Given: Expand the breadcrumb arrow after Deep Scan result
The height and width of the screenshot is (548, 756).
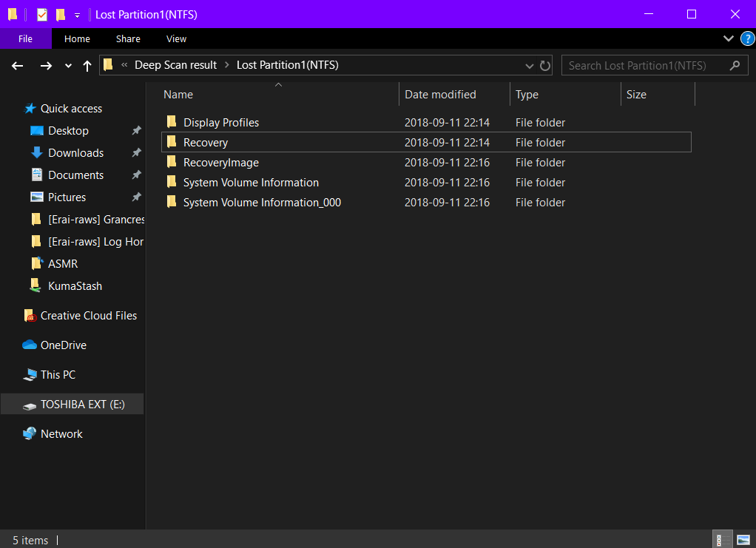Looking at the screenshot, I should (x=226, y=65).
